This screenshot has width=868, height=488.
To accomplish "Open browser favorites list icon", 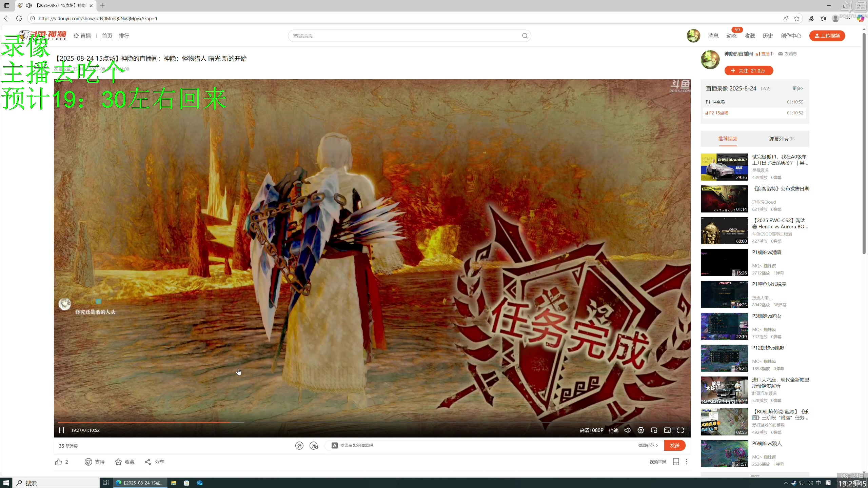I will (823, 18).
